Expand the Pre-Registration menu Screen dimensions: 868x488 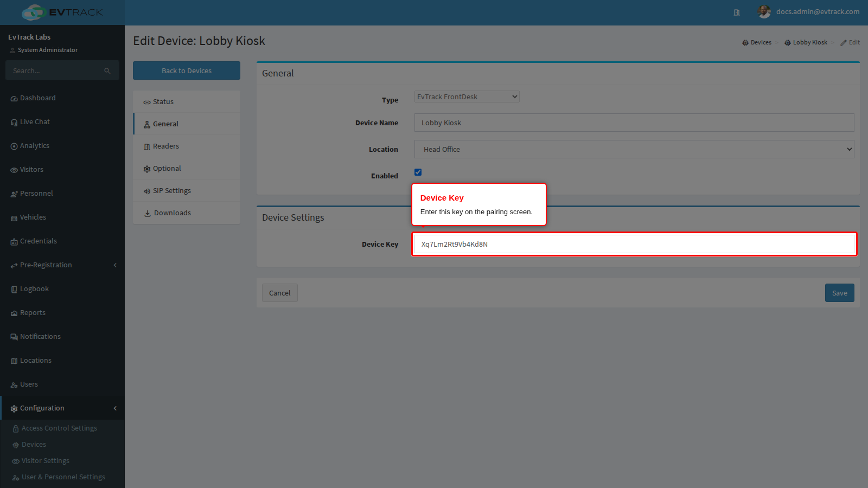point(62,265)
